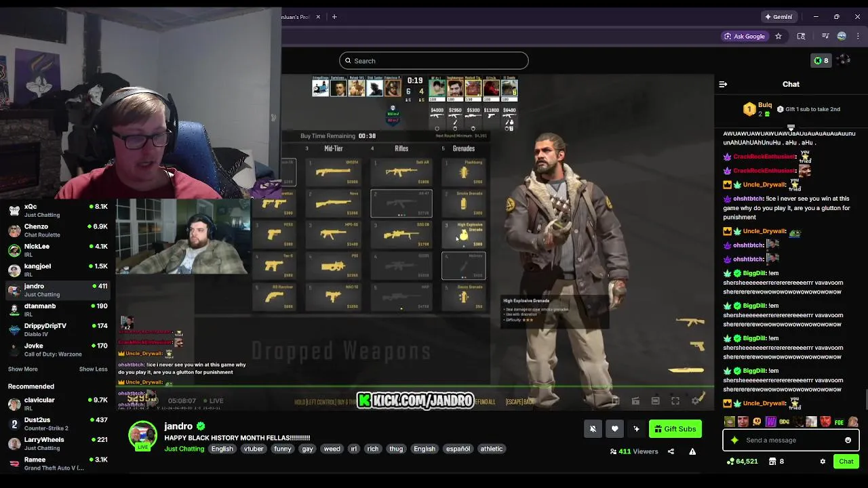Image resolution: width=868 pixels, height=488 pixels.
Task: Toggle mini player in the video controls
Action: [615, 401]
